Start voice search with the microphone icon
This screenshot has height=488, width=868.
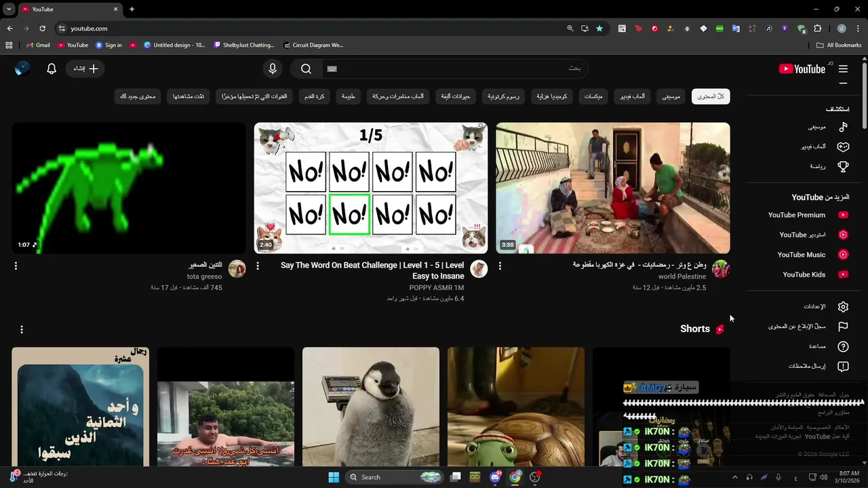coord(273,68)
